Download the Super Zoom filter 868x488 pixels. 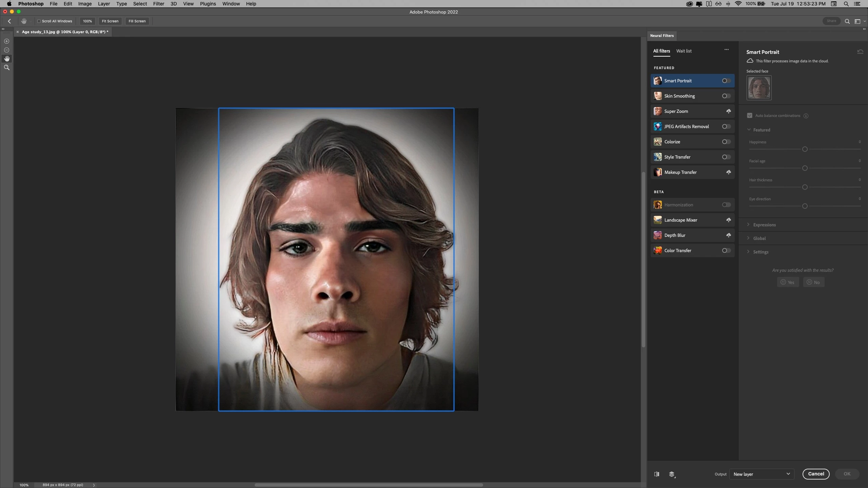pyautogui.click(x=728, y=111)
